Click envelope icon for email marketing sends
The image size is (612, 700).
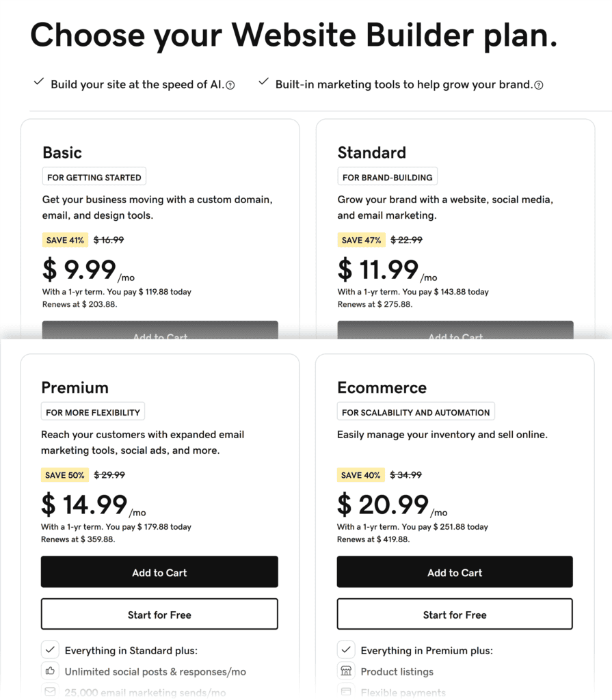50,692
